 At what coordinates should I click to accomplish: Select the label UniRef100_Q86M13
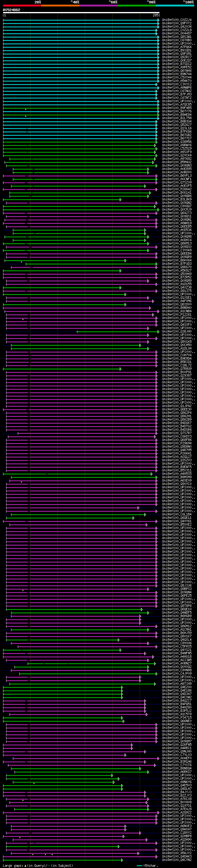[x=177, y=243]
